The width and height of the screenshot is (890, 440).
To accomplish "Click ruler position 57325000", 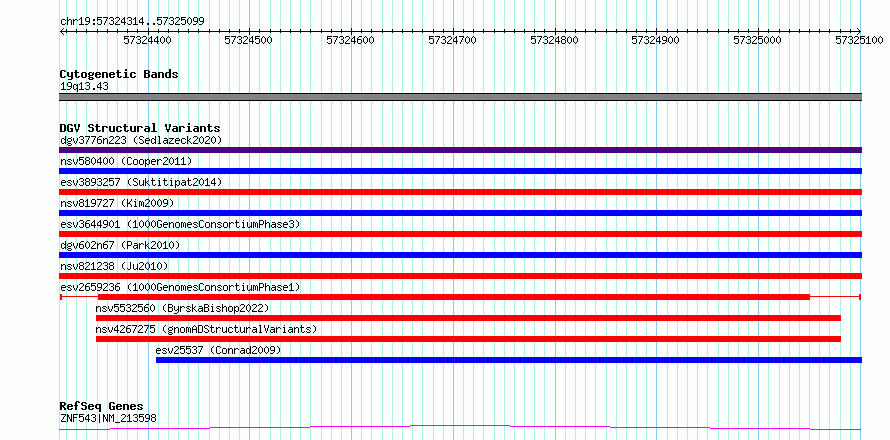I will [x=757, y=40].
